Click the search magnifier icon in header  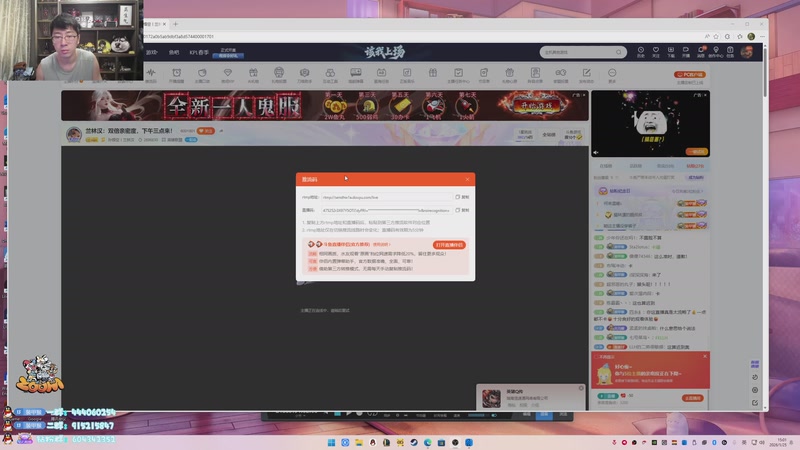(619, 52)
